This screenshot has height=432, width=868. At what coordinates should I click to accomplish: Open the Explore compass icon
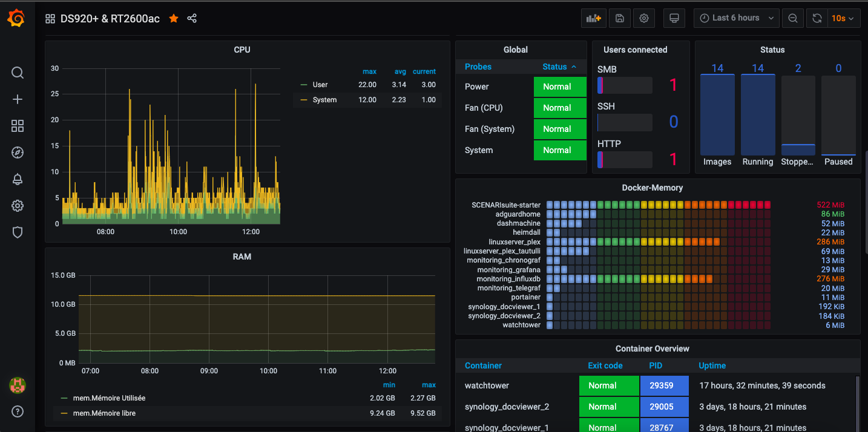pos(18,152)
